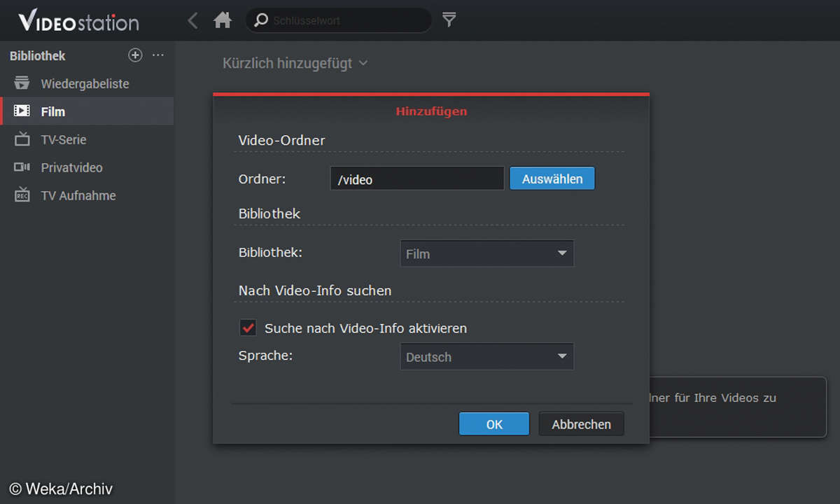The width and height of the screenshot is (840, 504).
Task: Click the Sprache: label
Action: tap(265, 355)
